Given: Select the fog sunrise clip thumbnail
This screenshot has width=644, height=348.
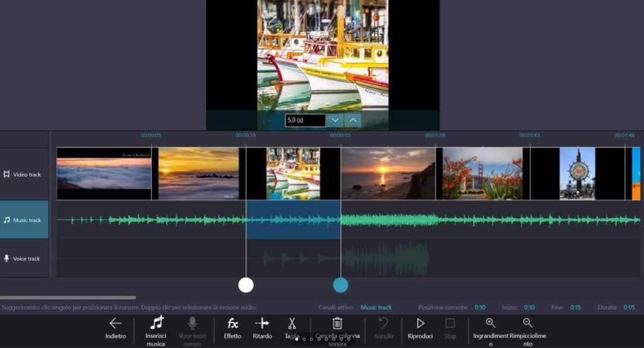Looking at the screenshot, I should pos(104,173).
